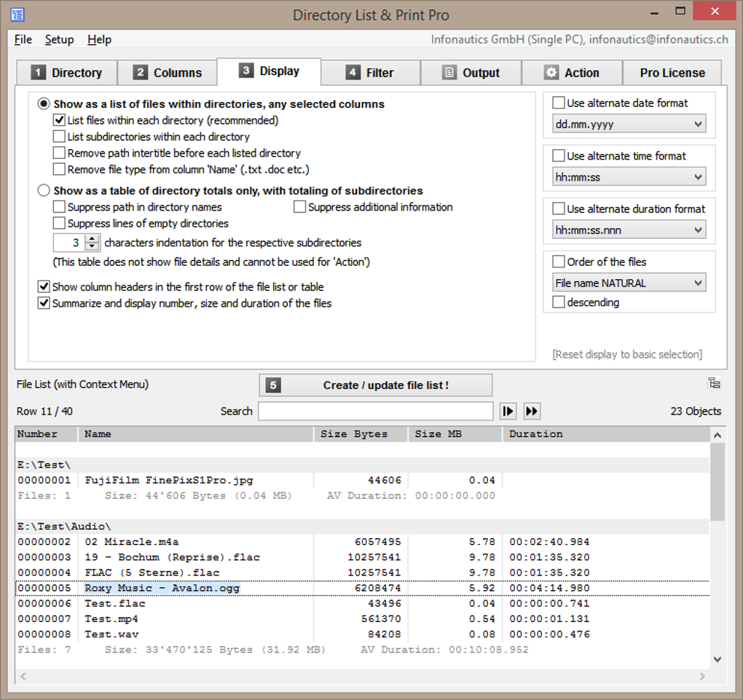Click the 'E:\Test\' directory heading row
Image resolution: width=743 pixels, height=700 pixels.
tap(363, 465)
